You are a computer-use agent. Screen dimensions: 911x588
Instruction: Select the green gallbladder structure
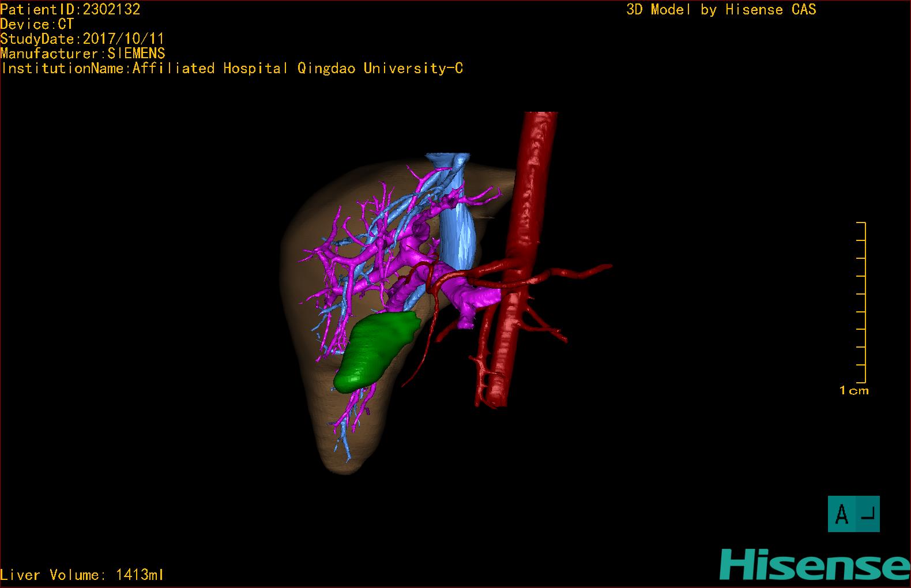[x=375, y=349]
